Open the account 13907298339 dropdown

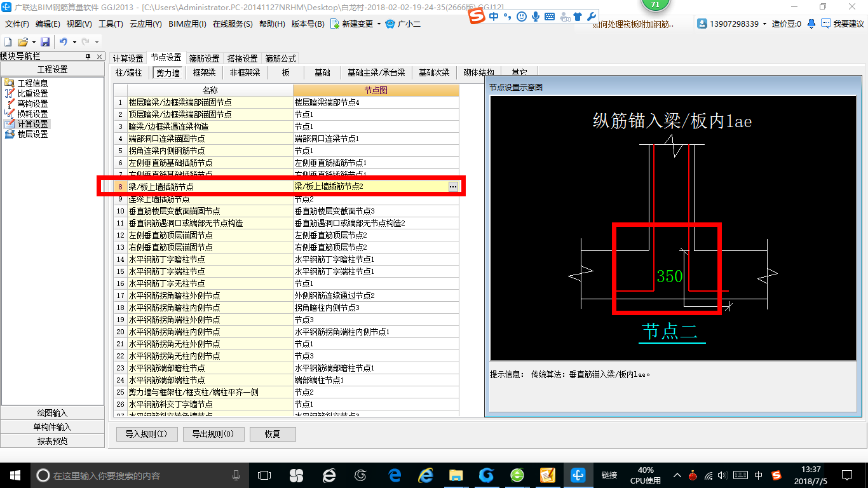764,24
